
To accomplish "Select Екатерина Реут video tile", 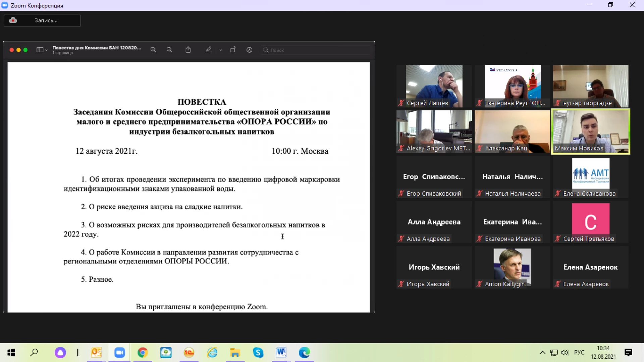I will (513, 86).
